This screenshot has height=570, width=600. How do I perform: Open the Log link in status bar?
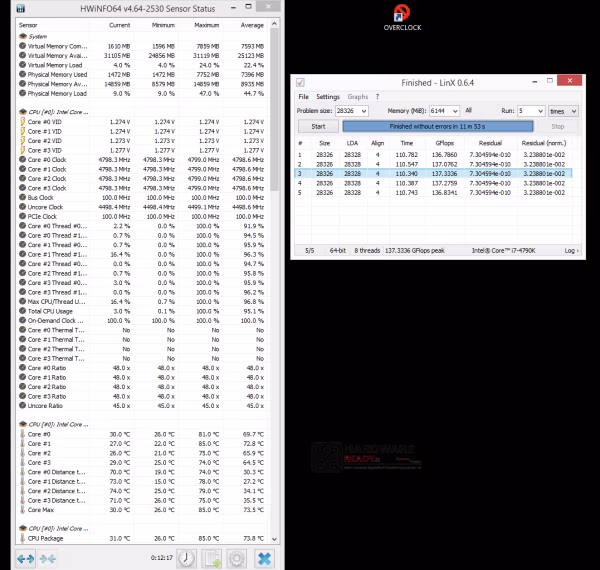[571, 251]
